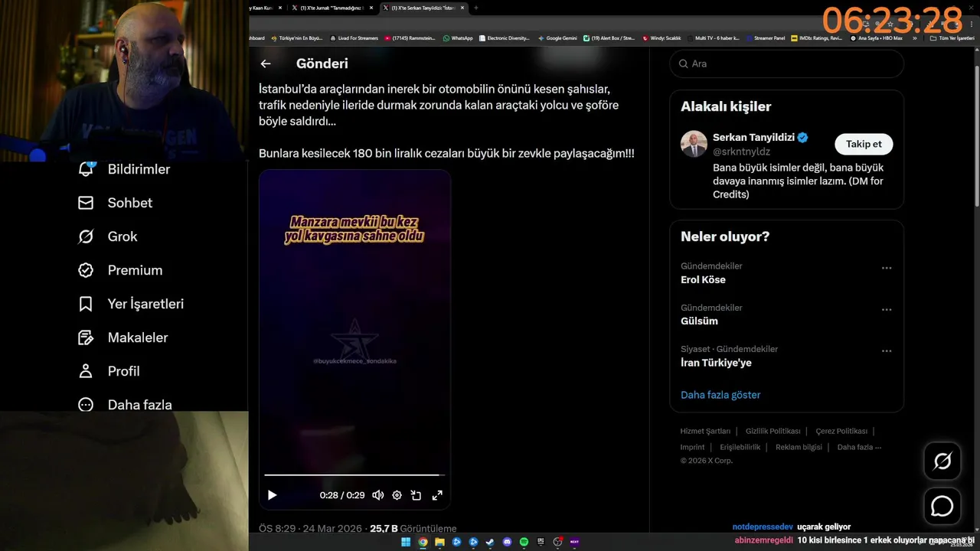Open Erişilebilirlik footer link

click(740, 447)
